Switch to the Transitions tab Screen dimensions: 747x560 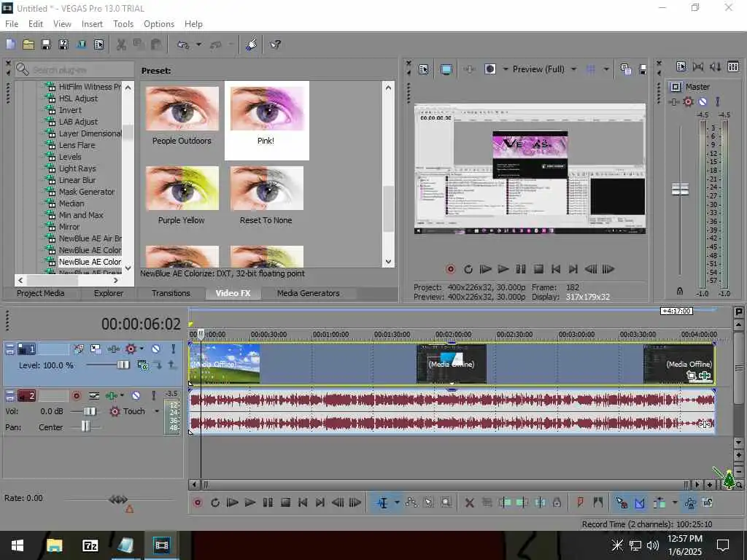171,293
